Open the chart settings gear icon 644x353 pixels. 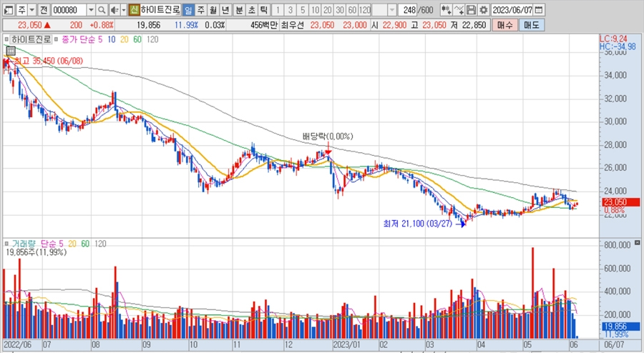click(484, 10)
